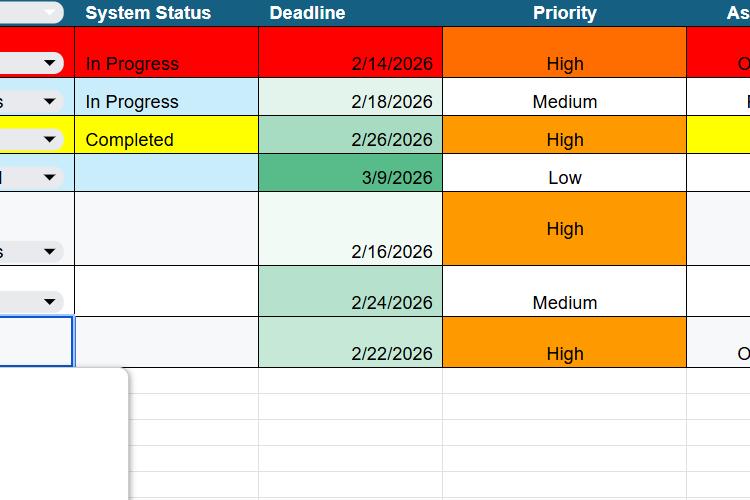Expand the dropdown arrow in the 2/16/2026 row
Image resolution: width=750 pixels, height=500 pixels.
click(49, 252)
